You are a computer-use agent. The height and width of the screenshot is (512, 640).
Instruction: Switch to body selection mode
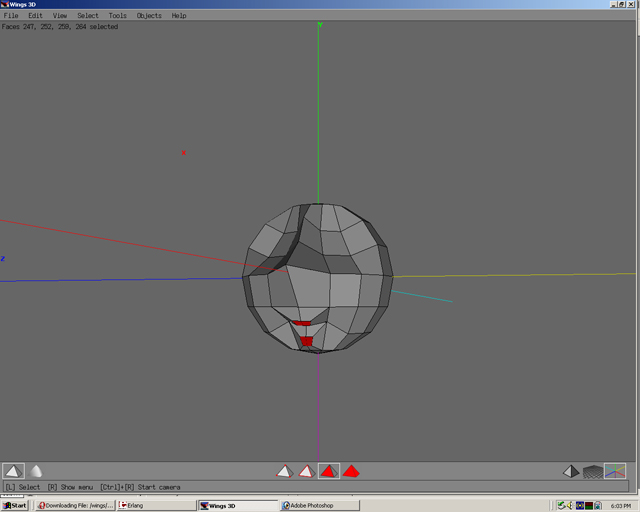351,471
